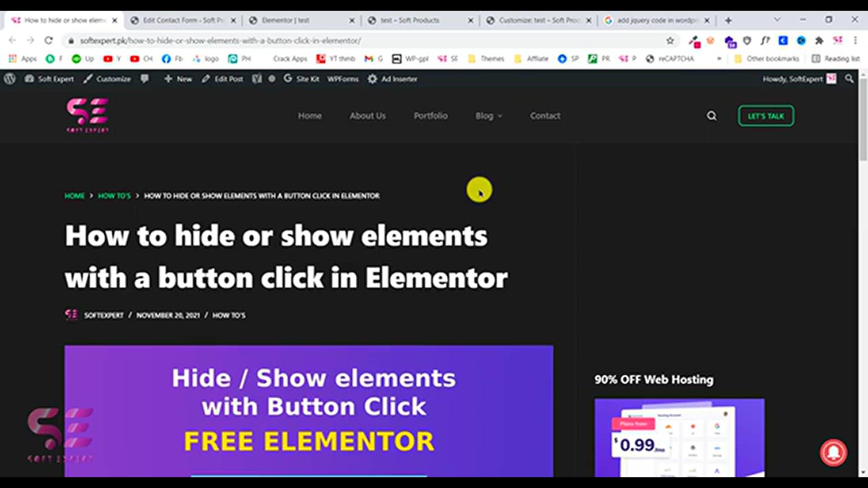
Task: Click the Soft Expert site logo
Action: tap(87, 115)
